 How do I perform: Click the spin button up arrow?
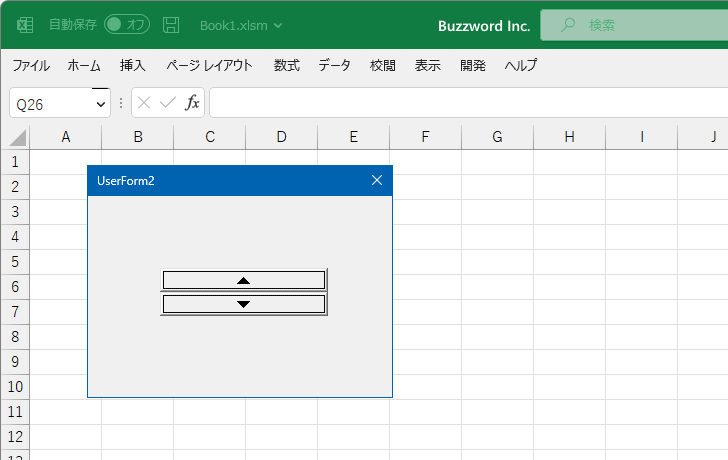click(244, 280)
